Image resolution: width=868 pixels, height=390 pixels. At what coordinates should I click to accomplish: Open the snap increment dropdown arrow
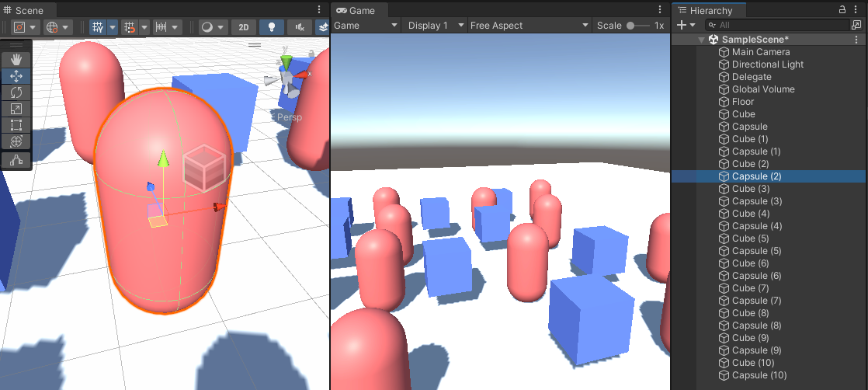175,27
